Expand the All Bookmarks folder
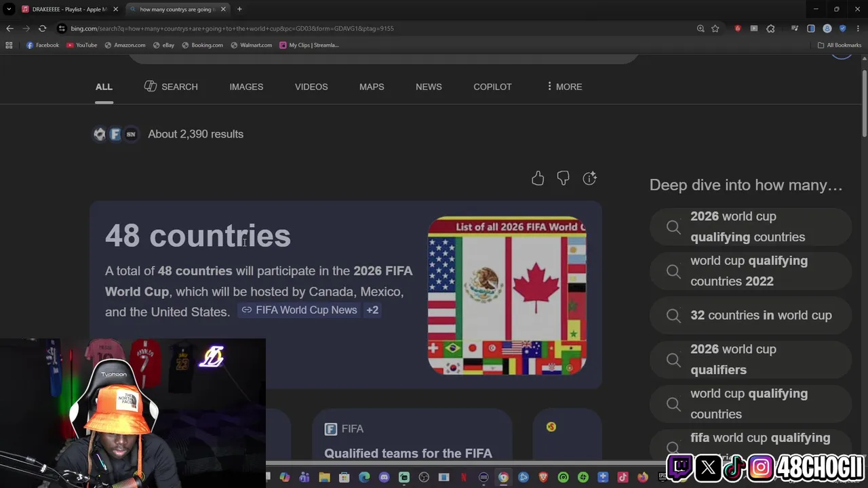This screenshot has width=868, height=488. (839, 45)
